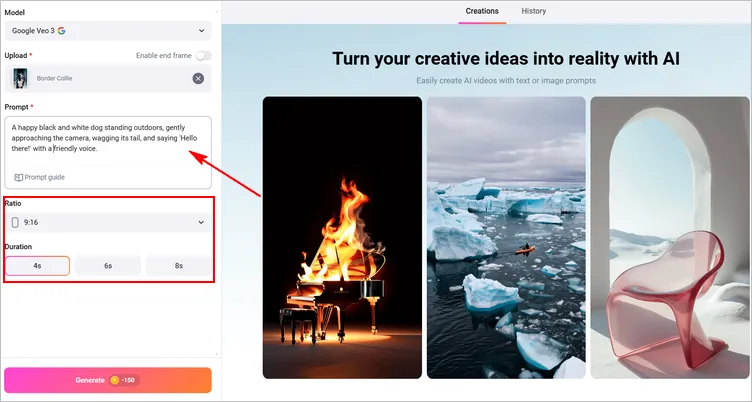Click the Border Collie image thumbnail
The width and height of the screenshot is (752, 402).
20,78
